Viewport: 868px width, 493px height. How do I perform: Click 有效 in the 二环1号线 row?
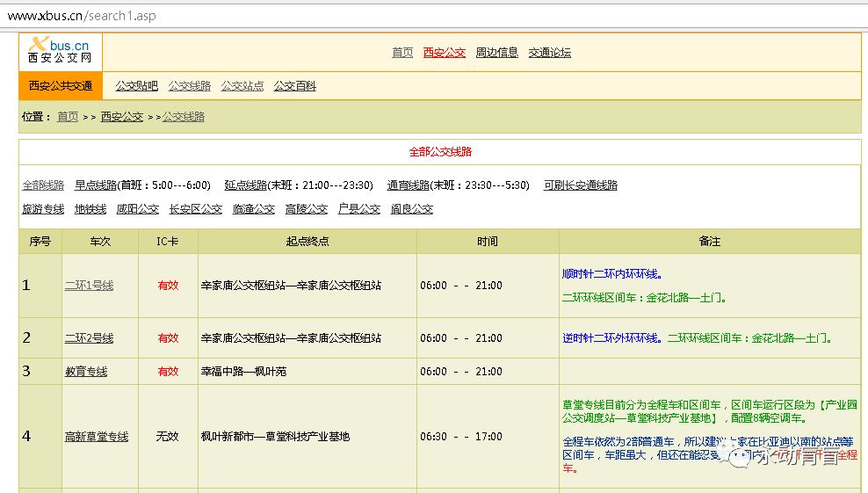pyautogui.click(x=168, y=286)
